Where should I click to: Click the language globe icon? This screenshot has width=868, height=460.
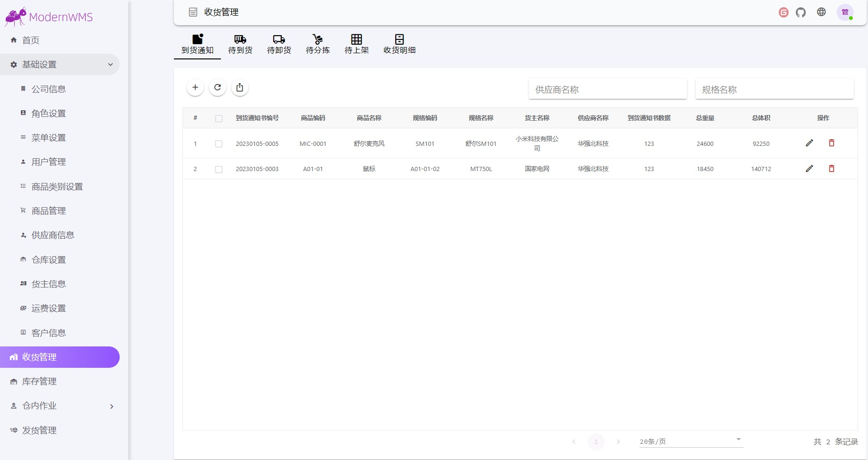click(821, 12)
